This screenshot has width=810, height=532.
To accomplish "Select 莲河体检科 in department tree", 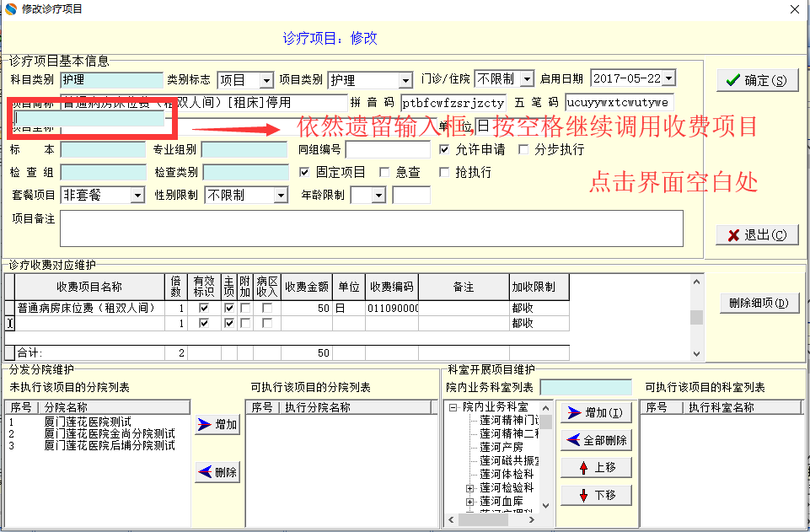I will click(x=507, y=474).
